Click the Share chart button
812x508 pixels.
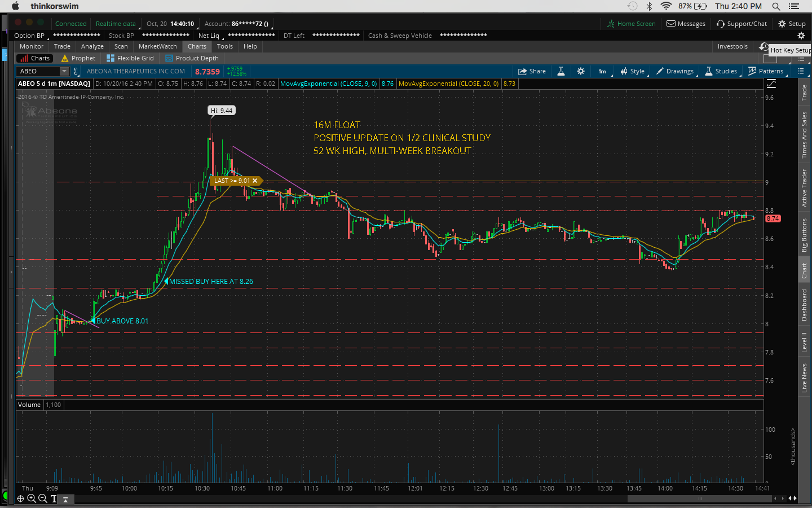(532, 71)
